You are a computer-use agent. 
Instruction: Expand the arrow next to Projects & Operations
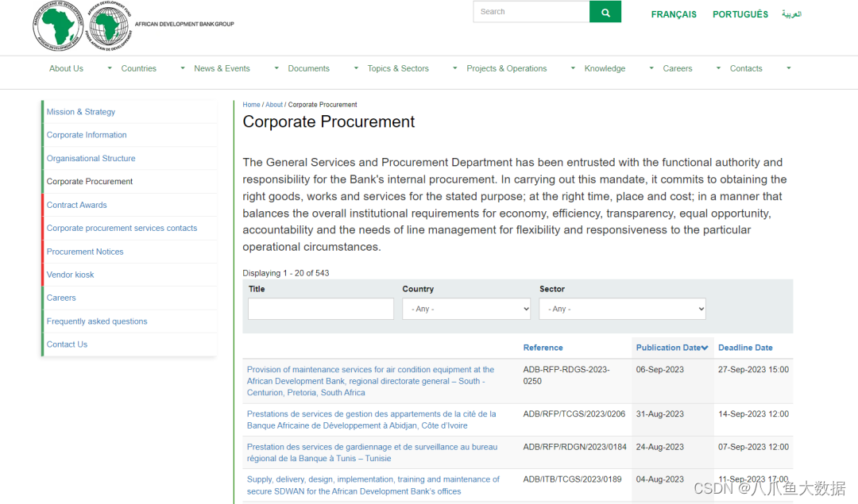pyautogui.click(x=573, y=68)
